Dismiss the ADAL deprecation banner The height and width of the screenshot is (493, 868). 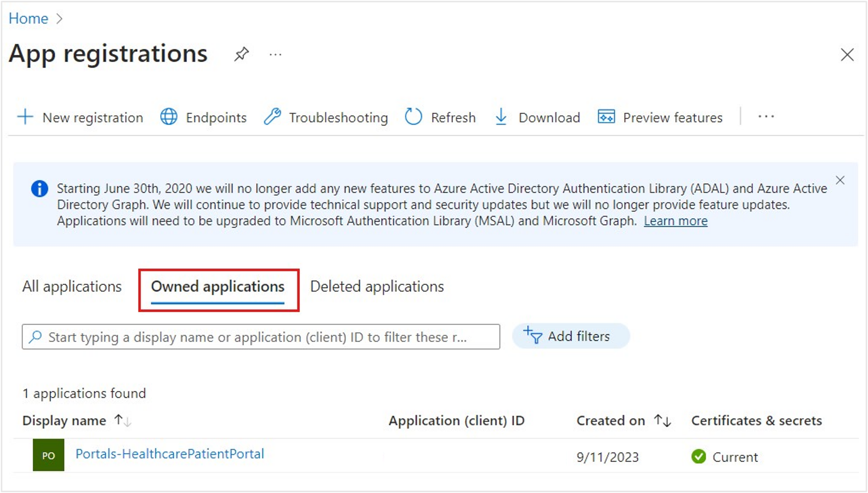pyautogui.click(x=840, y=180)
